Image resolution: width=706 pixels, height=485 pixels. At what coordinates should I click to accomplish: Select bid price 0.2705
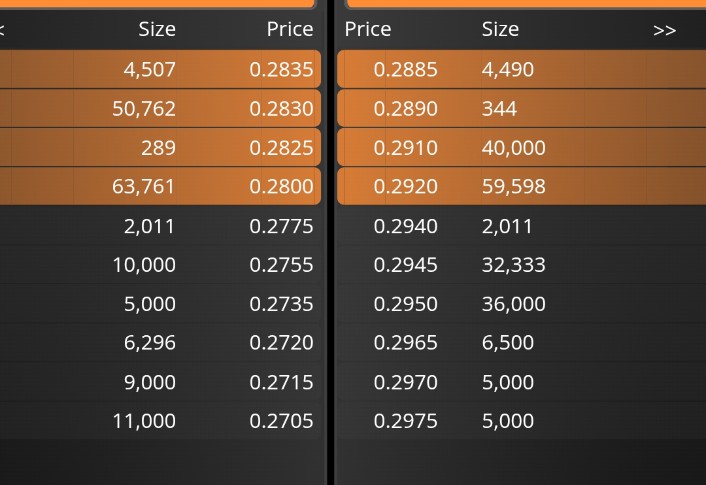pos(281,421)
